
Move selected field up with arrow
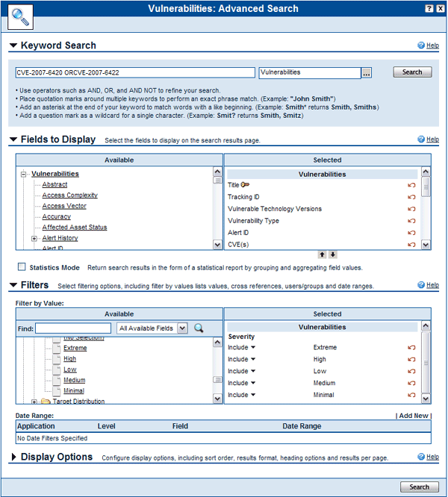tap(322, 254)
